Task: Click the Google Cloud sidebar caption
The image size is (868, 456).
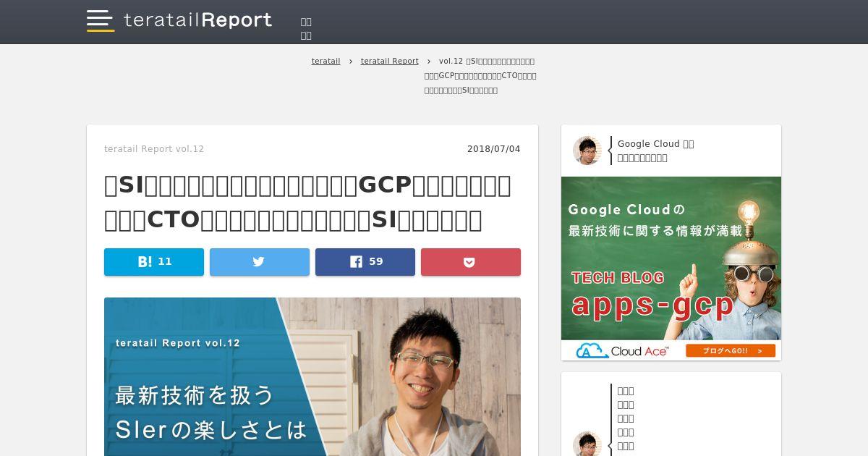Action: (x=655, y=151)
